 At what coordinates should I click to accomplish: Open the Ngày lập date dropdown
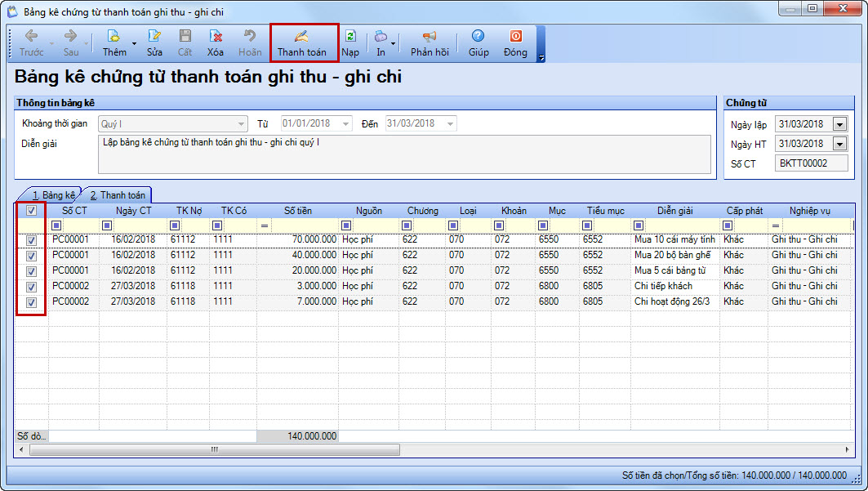tap(839, 124)
